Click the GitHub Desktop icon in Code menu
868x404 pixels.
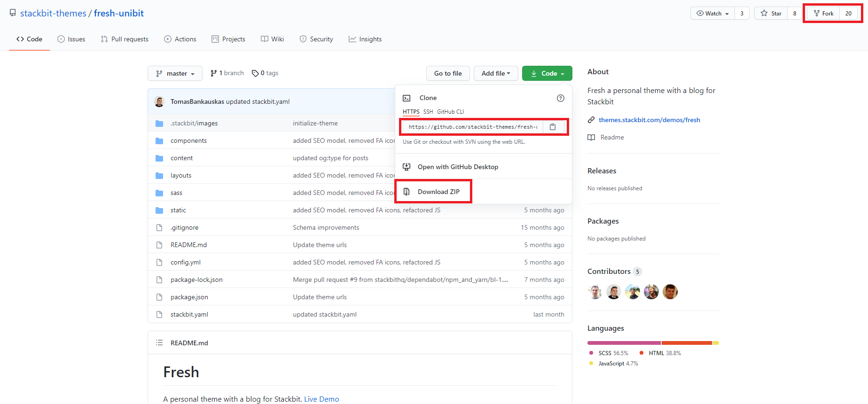(x=407, y=167)
